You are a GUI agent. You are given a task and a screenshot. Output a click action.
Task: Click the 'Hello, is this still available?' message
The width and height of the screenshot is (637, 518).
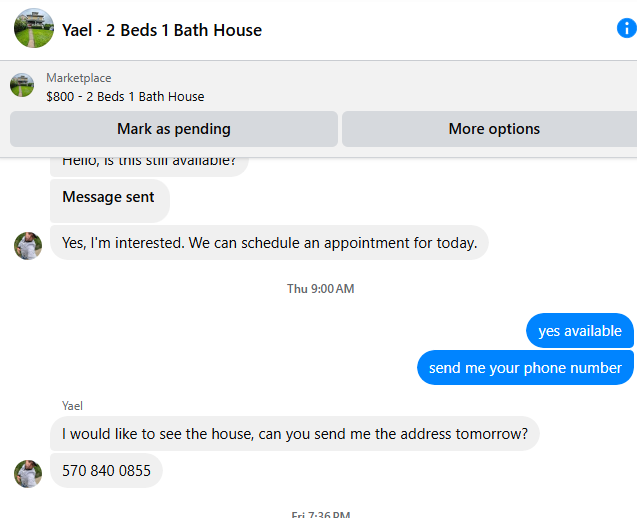click(149, 163)
